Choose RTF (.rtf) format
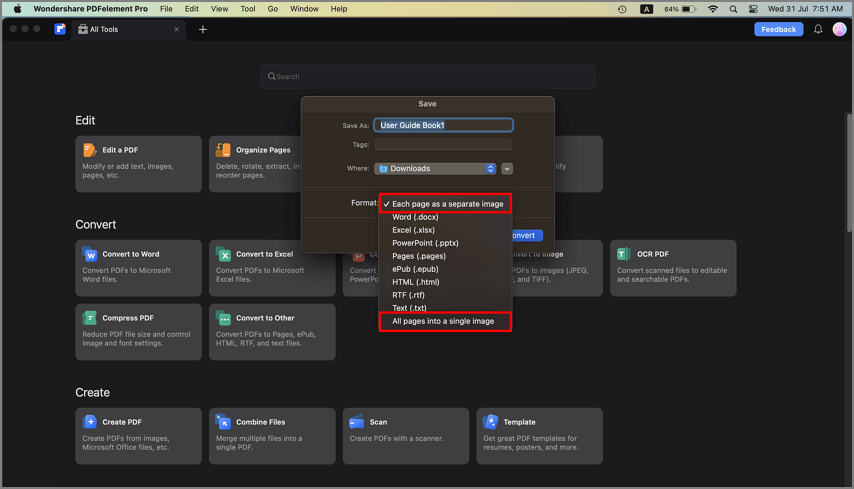 point(446,295)
